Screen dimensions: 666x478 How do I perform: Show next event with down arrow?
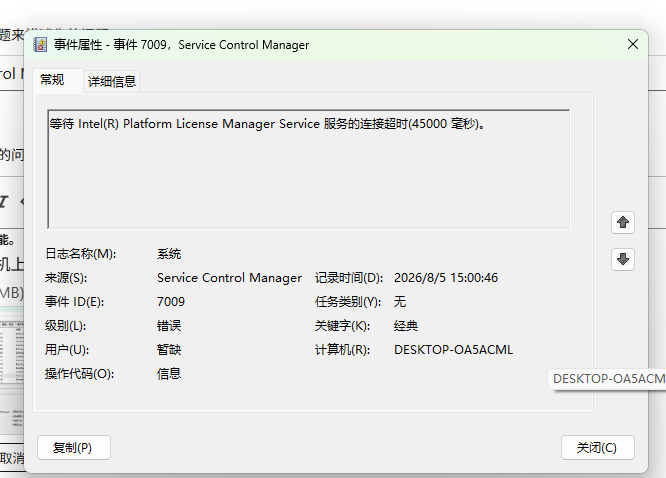click(x=623, y=259)
